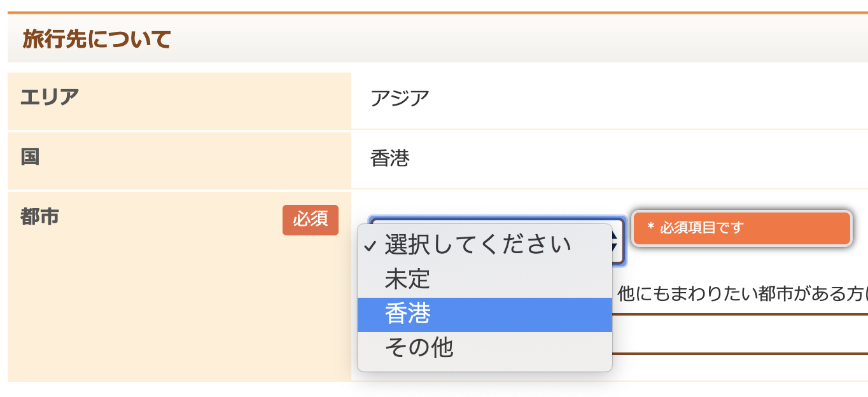Click the アジア area value
This screenshot has height=397, width=868.
coord(400,99)
